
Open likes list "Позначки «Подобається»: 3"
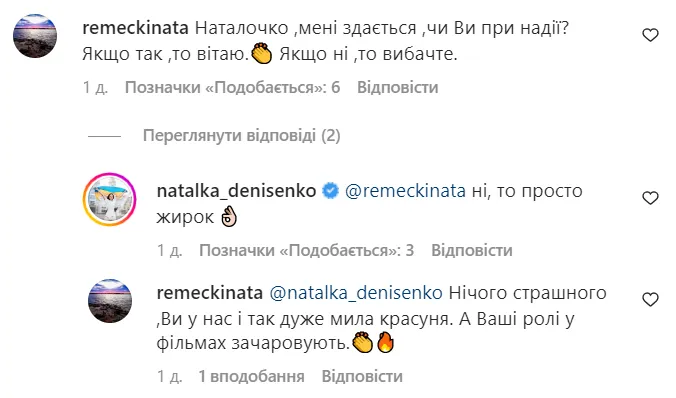click(x=307, y=251)
